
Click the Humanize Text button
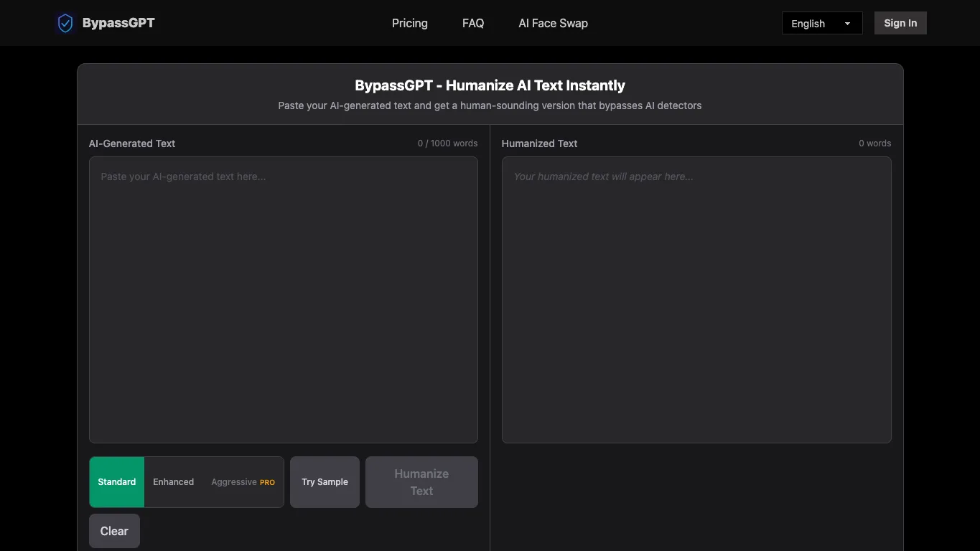tap(421, 482)
